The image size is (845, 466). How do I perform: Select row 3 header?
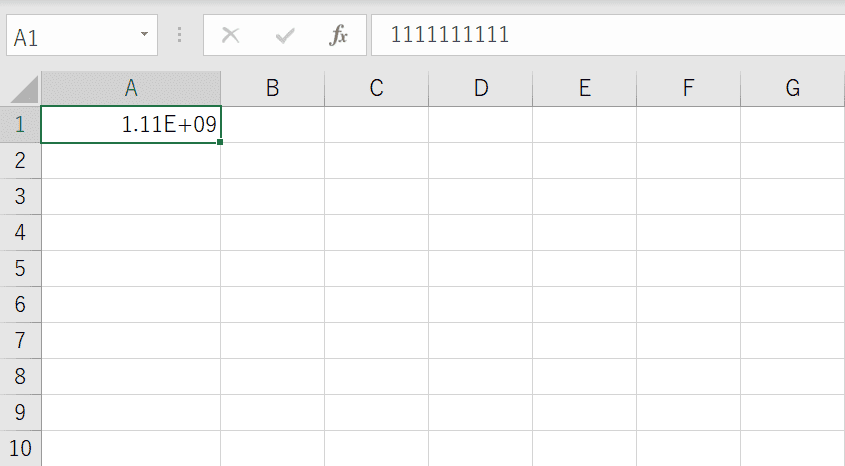coord(20,197)
